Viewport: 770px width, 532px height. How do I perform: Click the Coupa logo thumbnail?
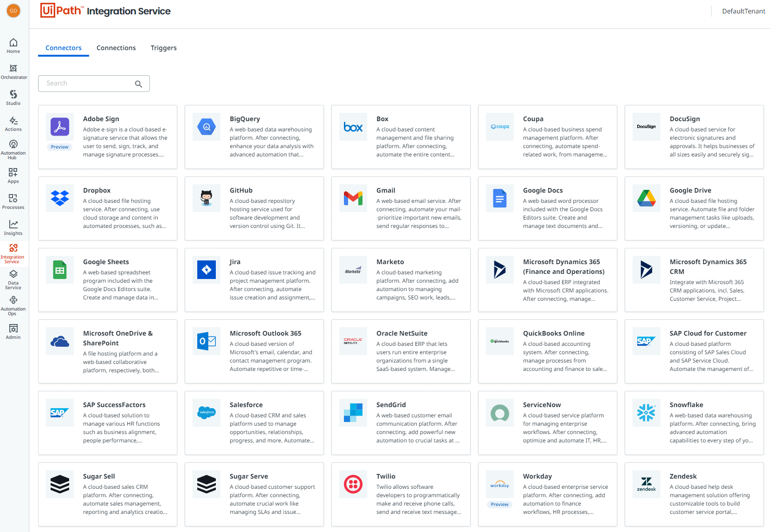(x=500, y=127)
